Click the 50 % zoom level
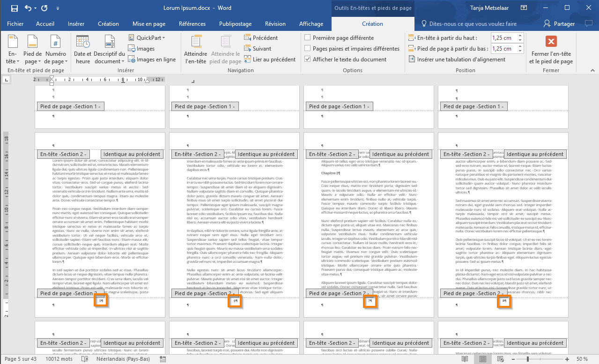 pyautogui.click(x=582, y=359)
